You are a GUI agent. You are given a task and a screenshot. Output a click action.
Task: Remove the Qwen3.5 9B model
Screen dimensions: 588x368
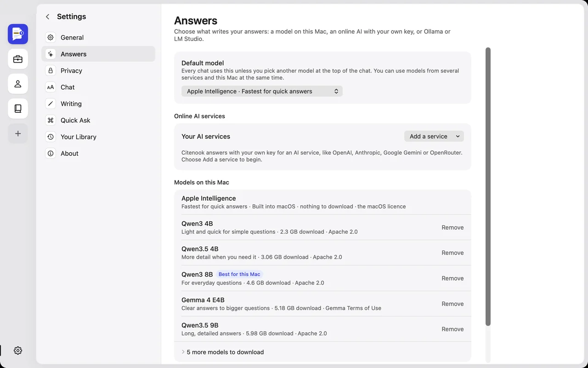tap(452, 329)
